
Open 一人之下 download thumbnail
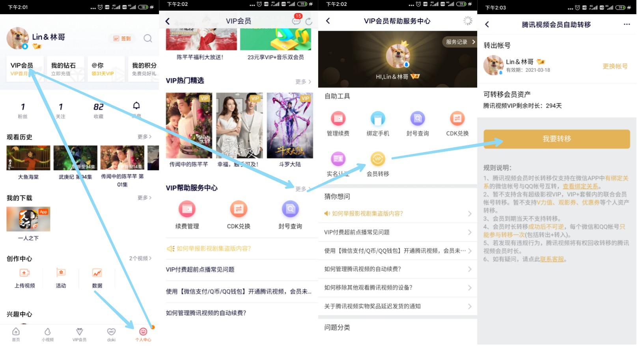pyautogui.click(x=28, y=219)
